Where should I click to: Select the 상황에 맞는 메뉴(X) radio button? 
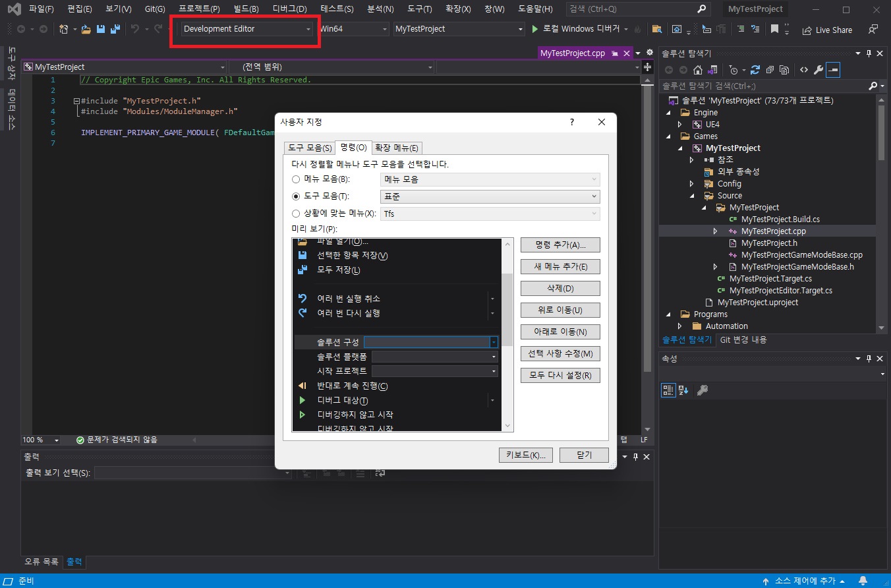(x=296, y=214)
